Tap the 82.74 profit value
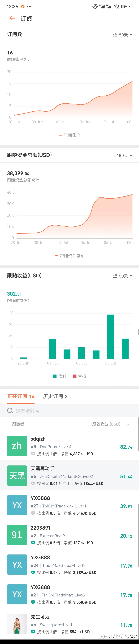 click(x=126, y=447)
